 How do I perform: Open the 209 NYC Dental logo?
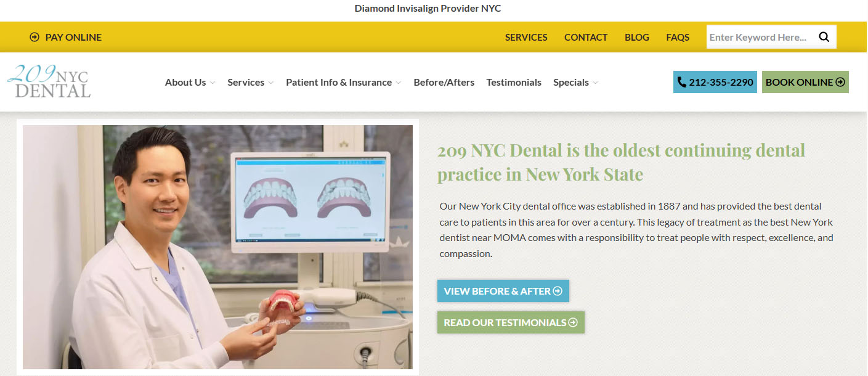(x=49, y=81)
